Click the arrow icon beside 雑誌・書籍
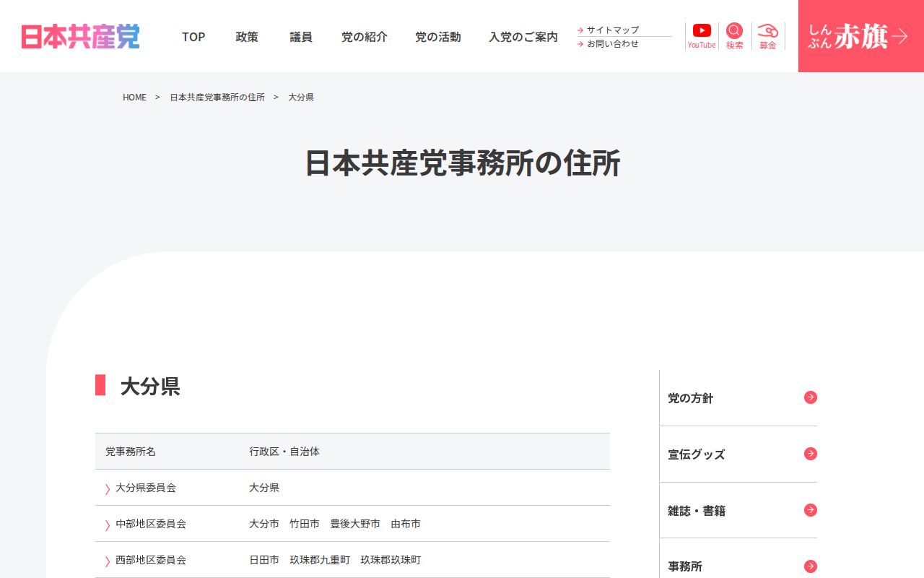 click(x=811, y=510)
